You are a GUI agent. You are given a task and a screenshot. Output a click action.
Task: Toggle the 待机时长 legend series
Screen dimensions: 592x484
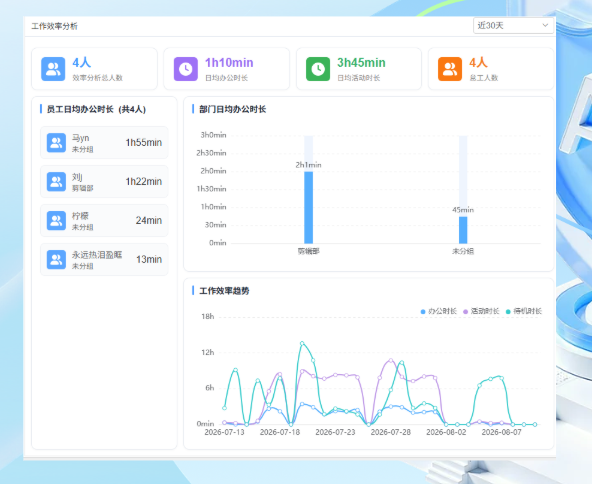(x=524, y=311)
